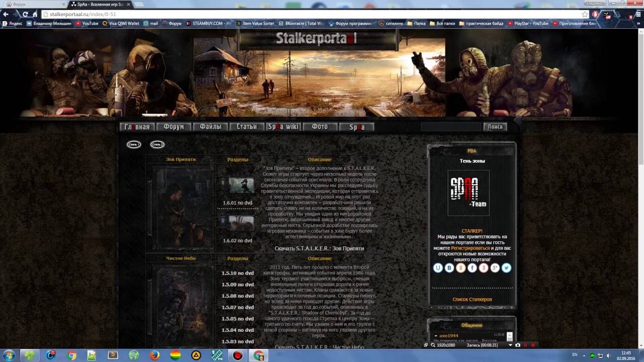Open the uID login icon
This screenshot has width=644, height=362.
[x=438, y=268]
